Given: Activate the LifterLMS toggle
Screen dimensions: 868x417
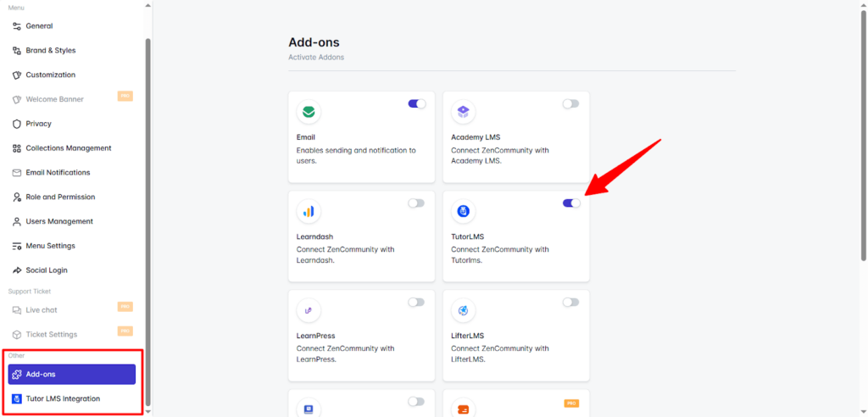Looking at the screenshot, I should coord(570,303).
